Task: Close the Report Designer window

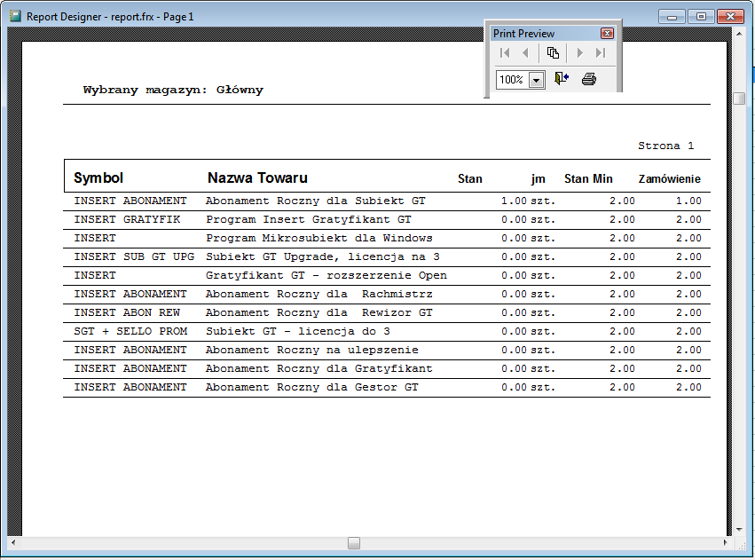Action: [730, 17]
